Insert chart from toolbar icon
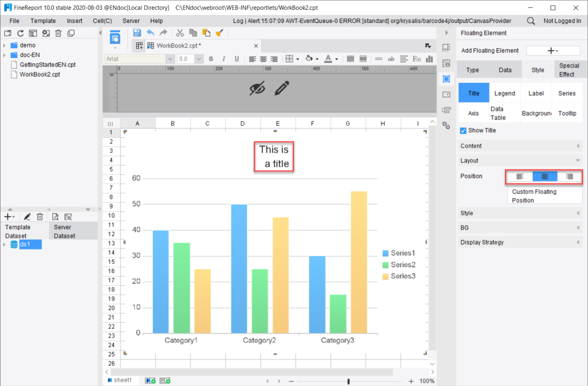 click(430, 59)
